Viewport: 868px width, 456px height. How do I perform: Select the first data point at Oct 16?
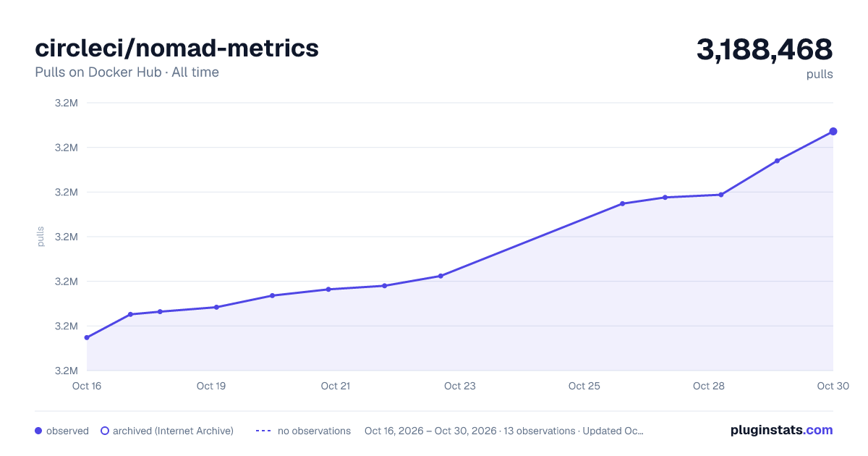87,337
